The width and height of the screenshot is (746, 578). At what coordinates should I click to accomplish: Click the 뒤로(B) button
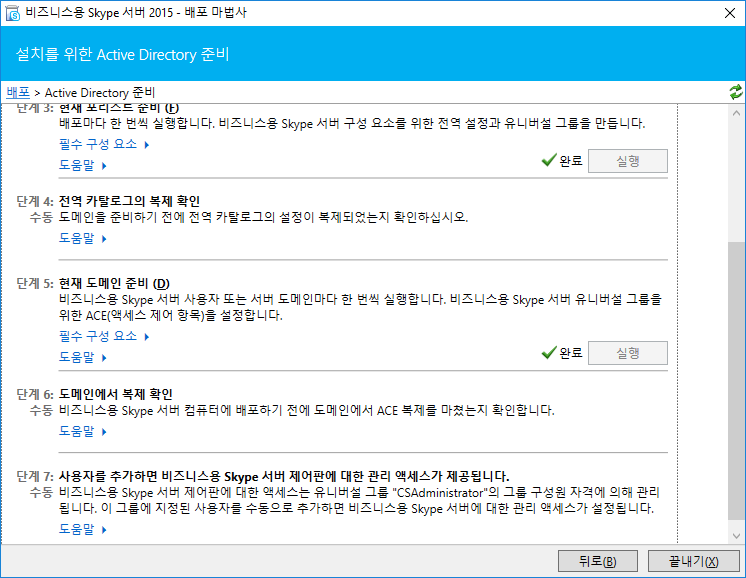point(598,561)
